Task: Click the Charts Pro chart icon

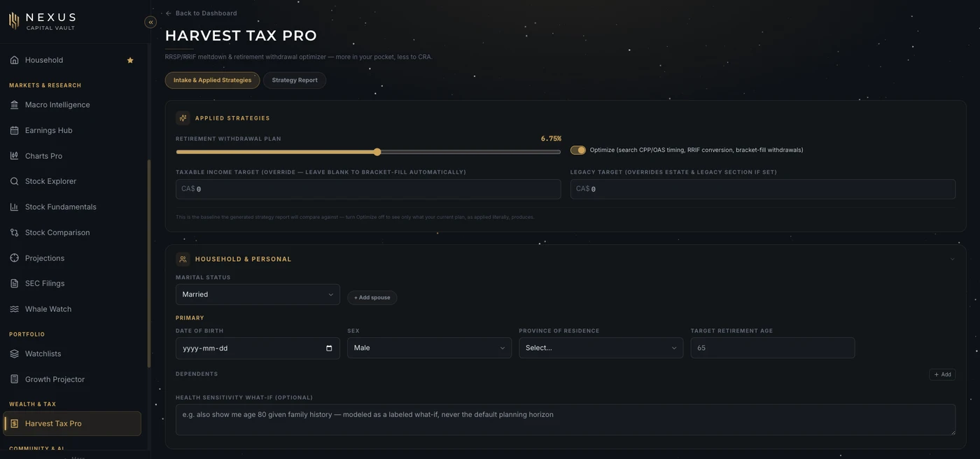Action: (14, 156)
